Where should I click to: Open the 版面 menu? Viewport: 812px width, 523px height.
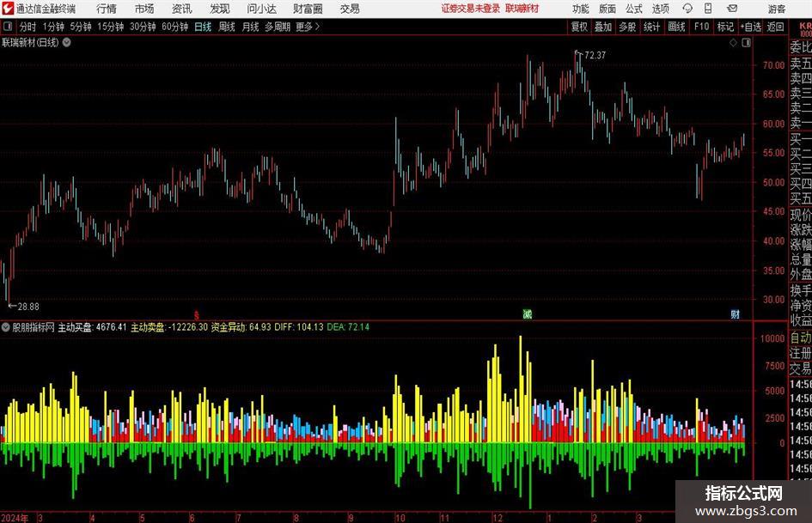pos(607,9)
